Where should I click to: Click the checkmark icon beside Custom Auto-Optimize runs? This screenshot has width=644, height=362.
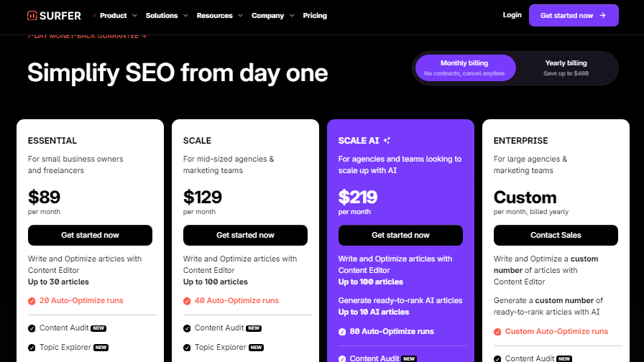[497, 332]
